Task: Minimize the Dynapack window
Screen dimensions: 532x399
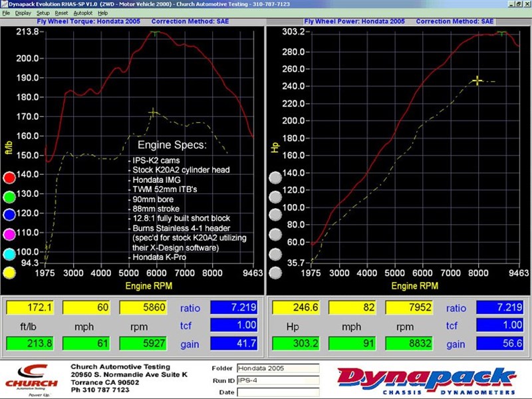Action: 511,4
